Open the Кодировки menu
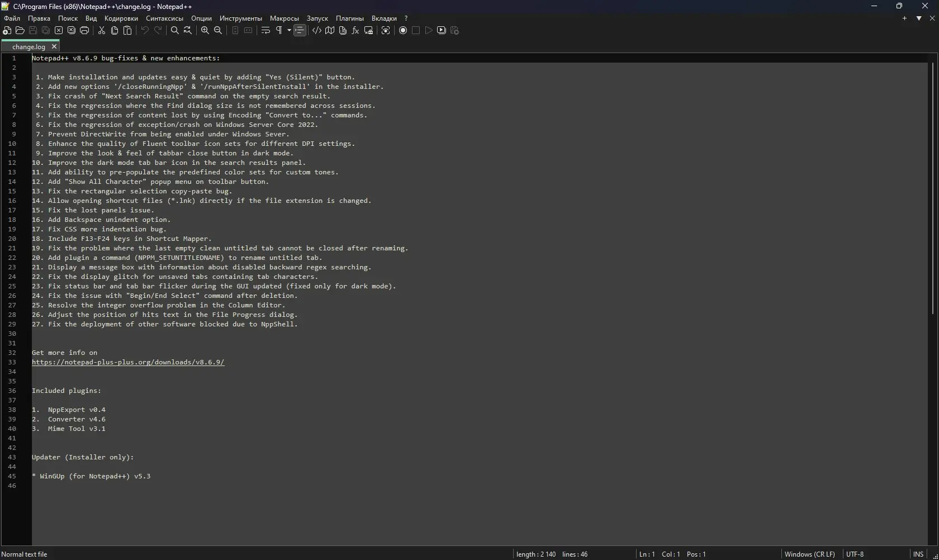The image size is (939, 560). (121, 18)
